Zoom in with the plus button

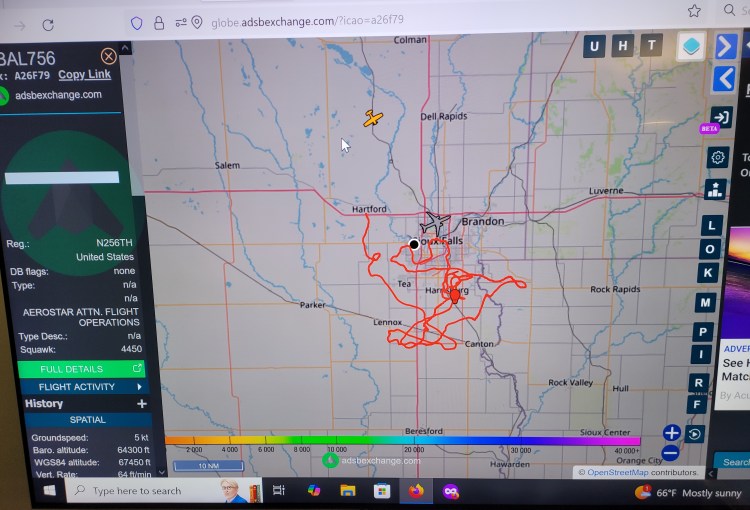tap(671, 433)
